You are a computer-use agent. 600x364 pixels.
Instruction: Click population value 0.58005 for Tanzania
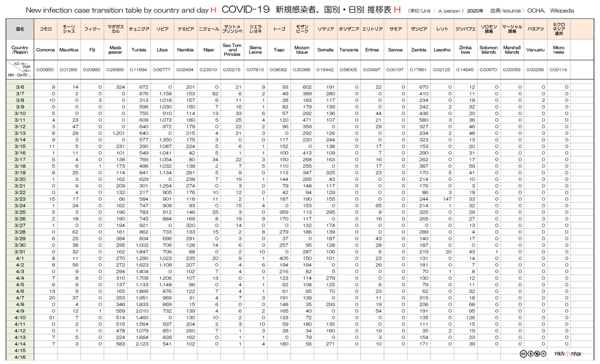click(x=348, y=69)
